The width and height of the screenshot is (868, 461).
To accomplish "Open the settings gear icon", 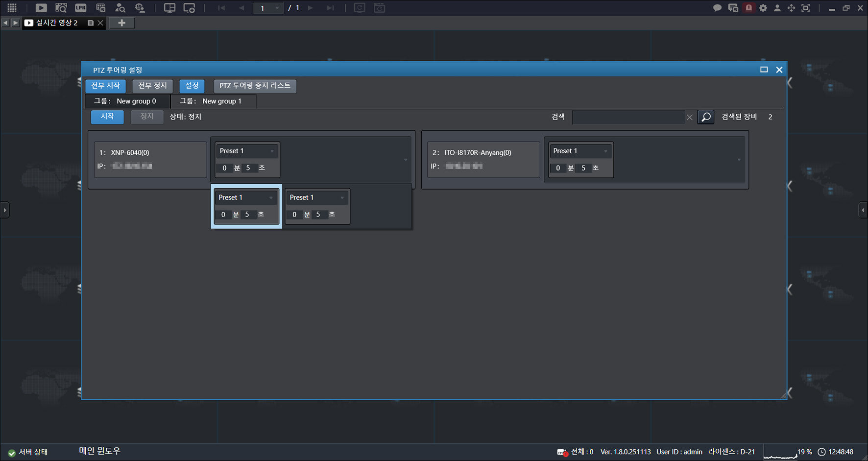I will [763, 8].
